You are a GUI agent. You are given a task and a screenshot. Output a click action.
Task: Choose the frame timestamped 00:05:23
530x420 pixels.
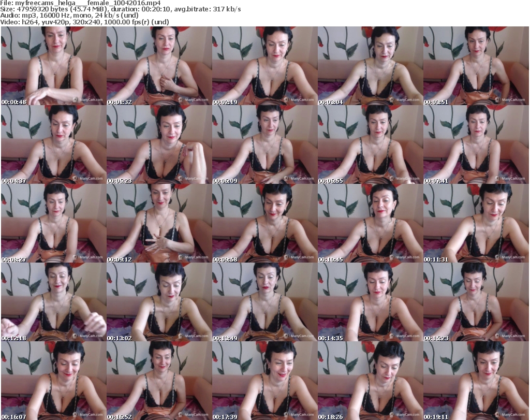click(159, 144)
